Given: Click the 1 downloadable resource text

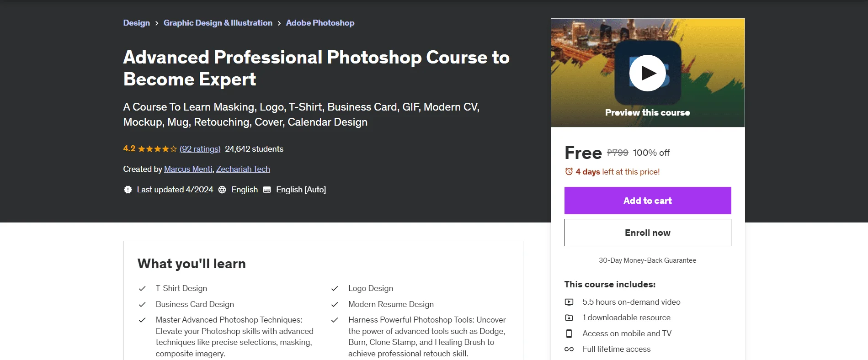Looking at the screenshot, I should click(x=627, y=318).
